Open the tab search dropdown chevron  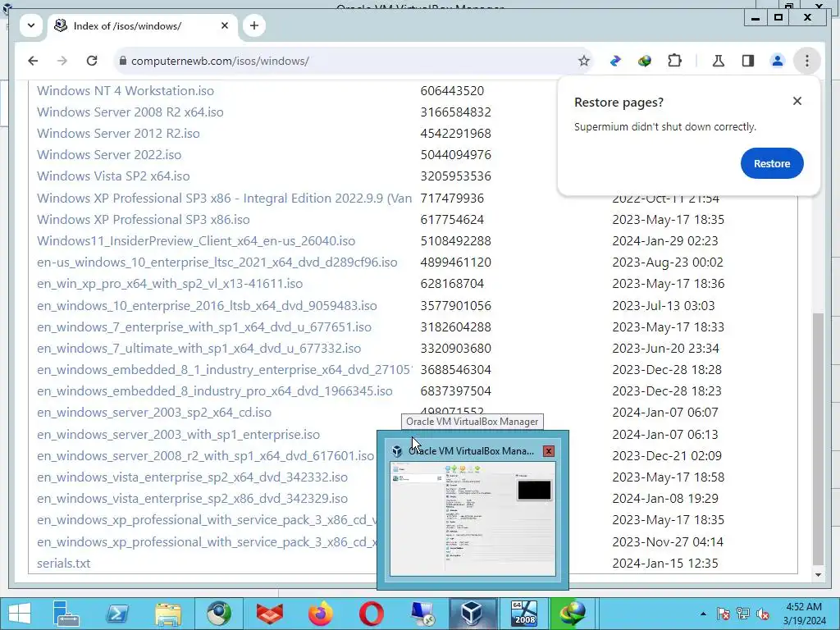(31, 25)
